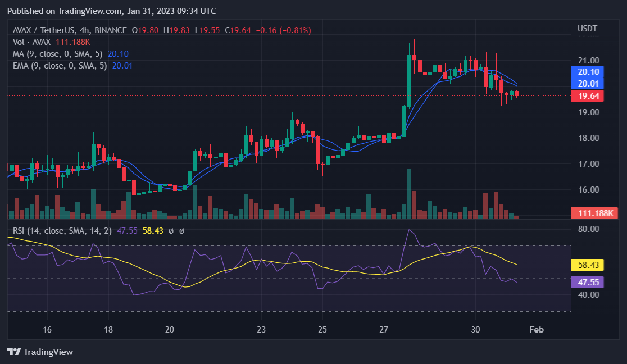Image resolution: width=627 pixels, height=364 pixels.
Task: Click the EMA value 20.01 in legend
Action: (122, 66)
